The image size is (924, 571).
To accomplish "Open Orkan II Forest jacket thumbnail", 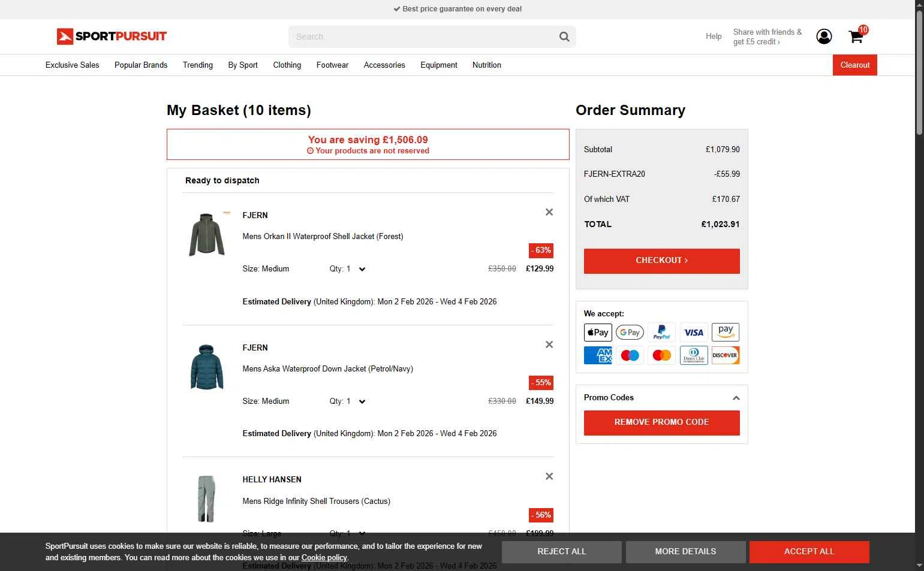I will pos(207,234).
